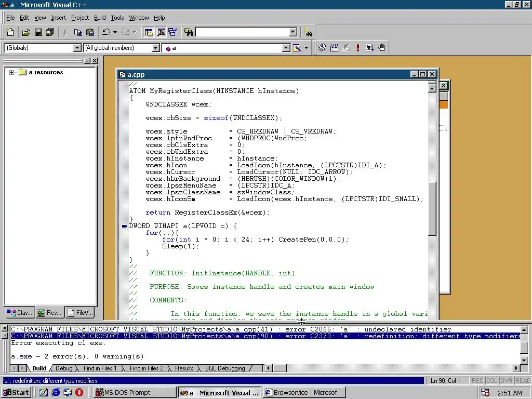Select the Results output tab
The height and width of the screenshot is (399, 532).
pyautogui.click(x=184, y=368)
